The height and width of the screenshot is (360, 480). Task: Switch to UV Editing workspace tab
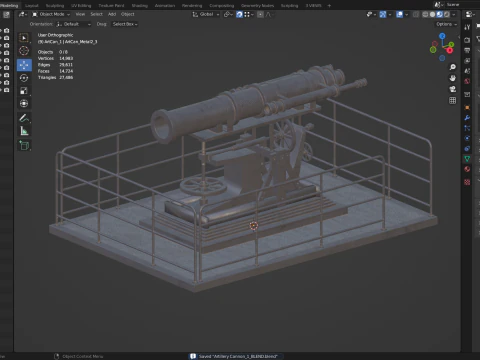click(81, 5)
